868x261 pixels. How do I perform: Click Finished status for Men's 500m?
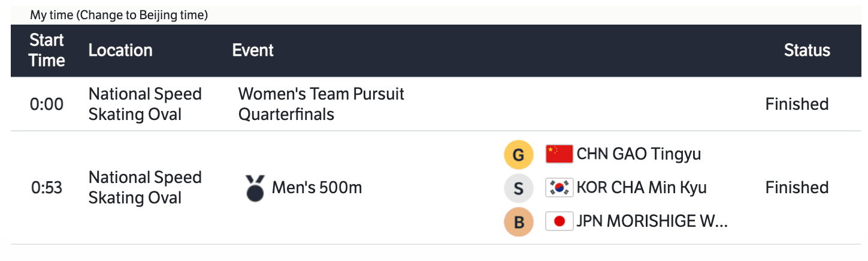coord(797,188)
